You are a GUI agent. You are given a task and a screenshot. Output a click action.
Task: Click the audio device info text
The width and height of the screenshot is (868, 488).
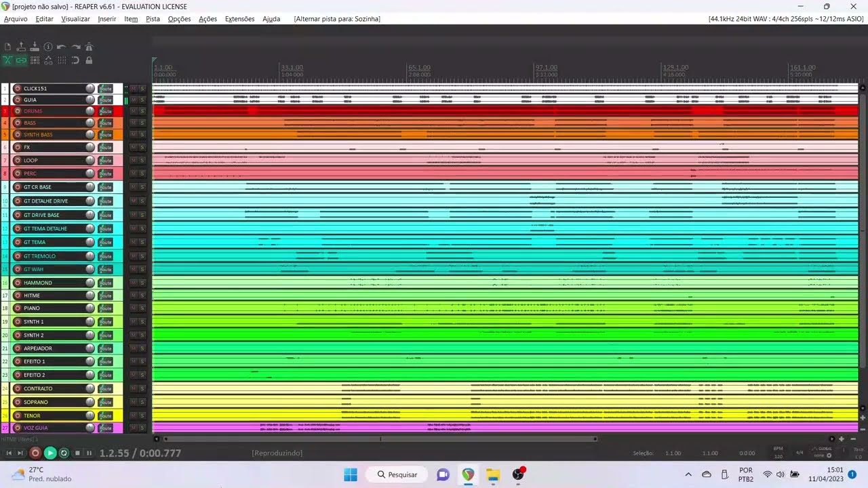(x=786, y=19)
